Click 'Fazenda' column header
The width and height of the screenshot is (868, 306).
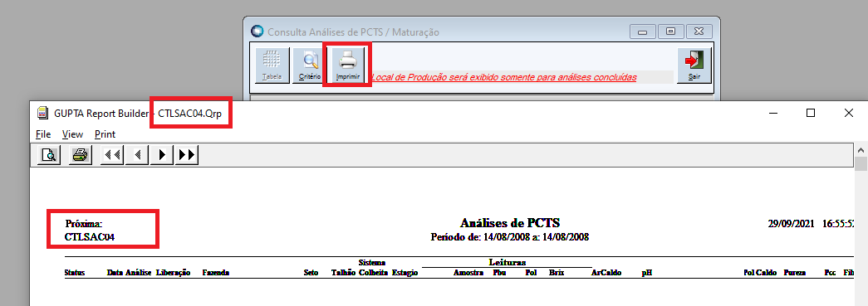(x=215, y=273)
